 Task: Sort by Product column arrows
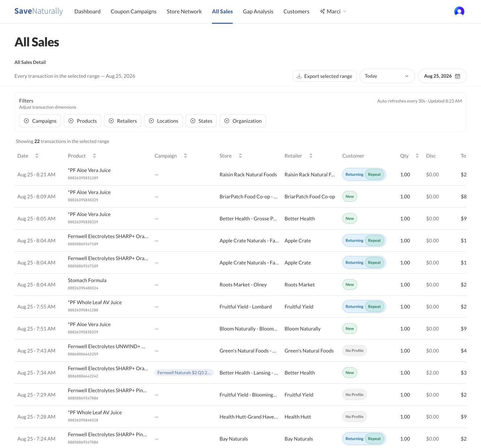[94, 156]
